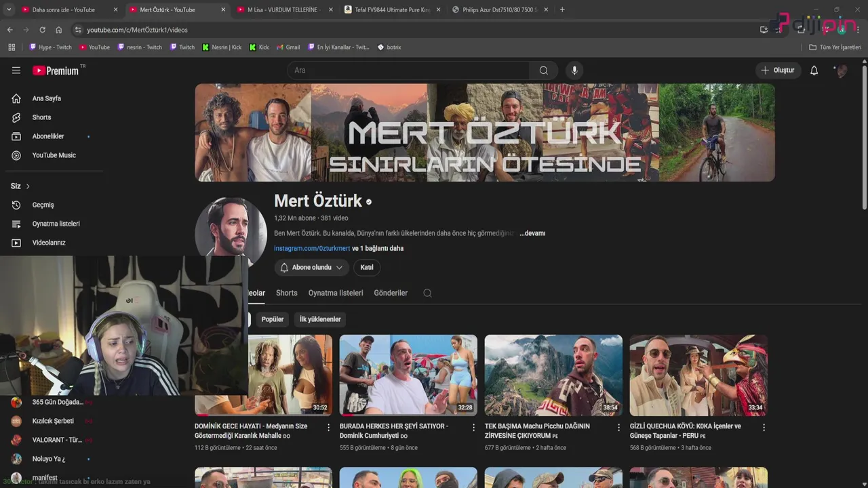
Task: Expand the Siz section chevron
Action: 28,186
